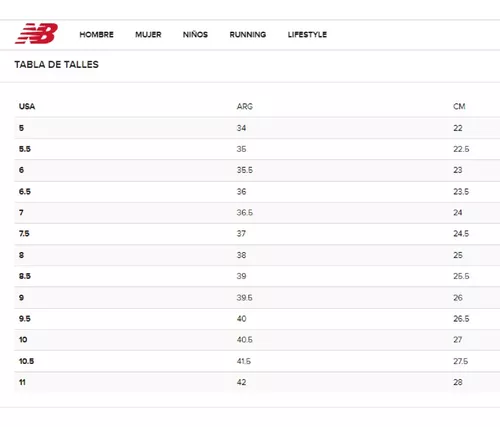Open the HOMBRE menu

pyautogui.click(x=96, y=35)
